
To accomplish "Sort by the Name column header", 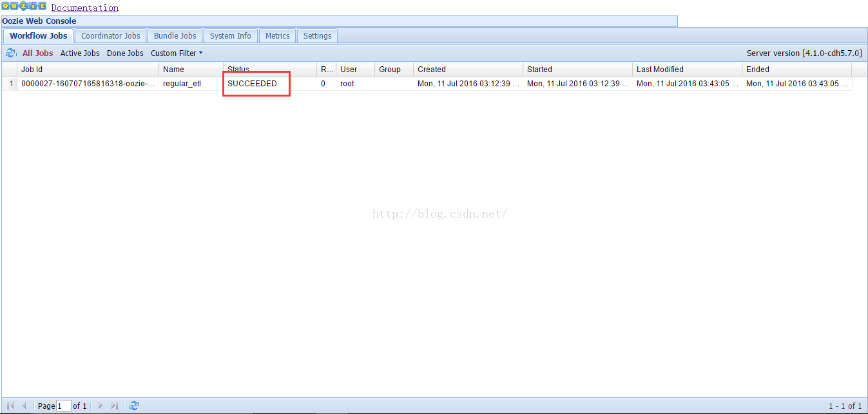I will tap(191, 70).
